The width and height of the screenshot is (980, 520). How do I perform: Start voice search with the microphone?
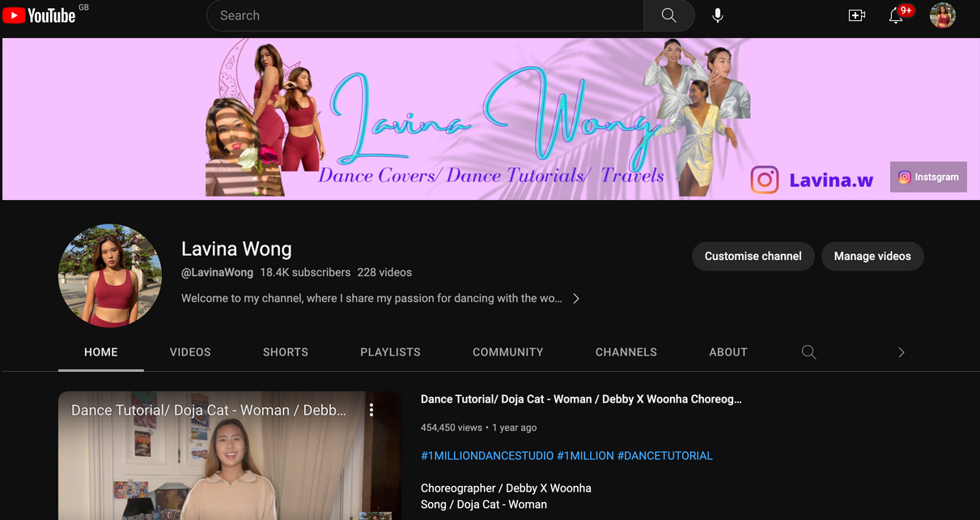[x=718, y=15]
